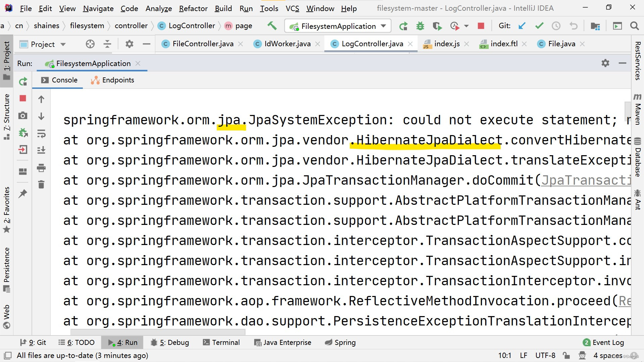Toggle pin tab in Run panel

pos(23,193)
